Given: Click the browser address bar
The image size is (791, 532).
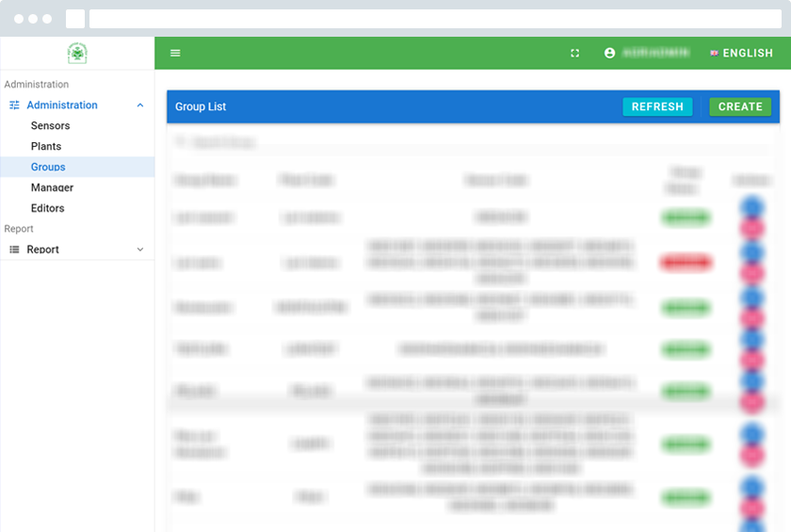Looking at the screenshot, I should coord(435,19).
